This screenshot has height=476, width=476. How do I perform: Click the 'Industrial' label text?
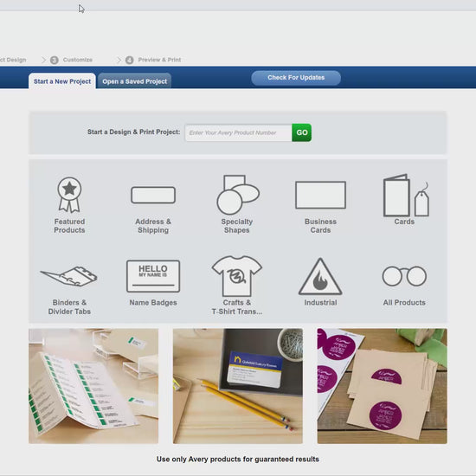point(320,303)
